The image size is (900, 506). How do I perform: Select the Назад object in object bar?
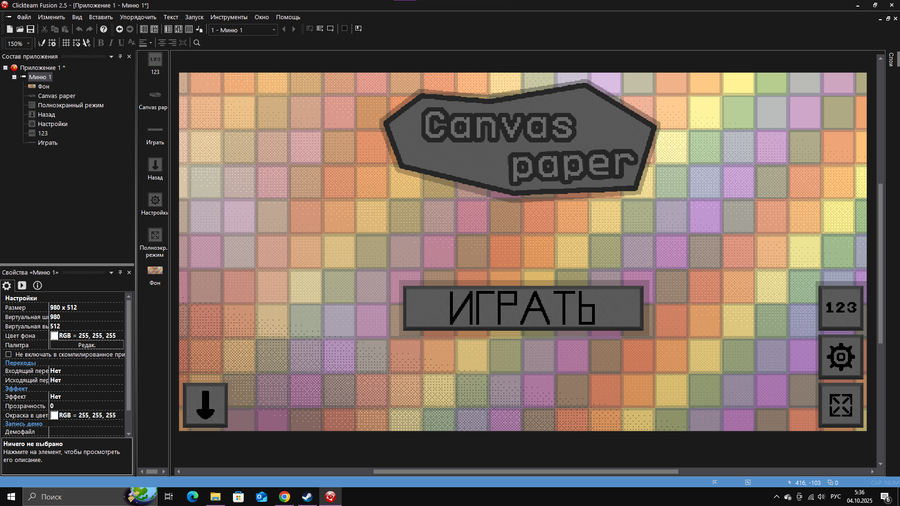[155, 169]
